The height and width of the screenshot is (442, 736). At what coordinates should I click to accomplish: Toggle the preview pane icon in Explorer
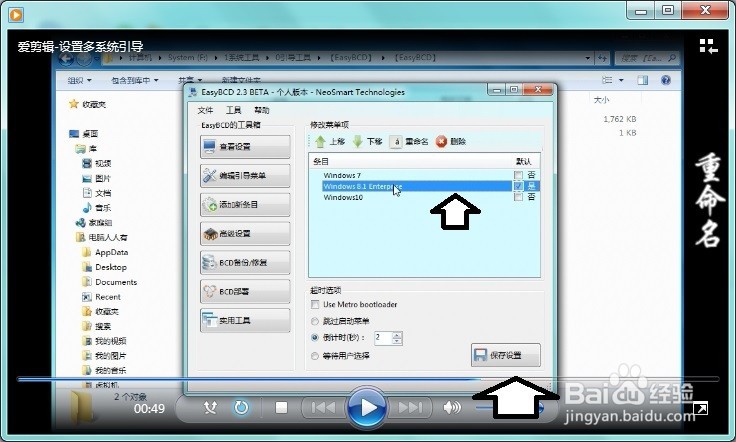[x=643, y=80]
